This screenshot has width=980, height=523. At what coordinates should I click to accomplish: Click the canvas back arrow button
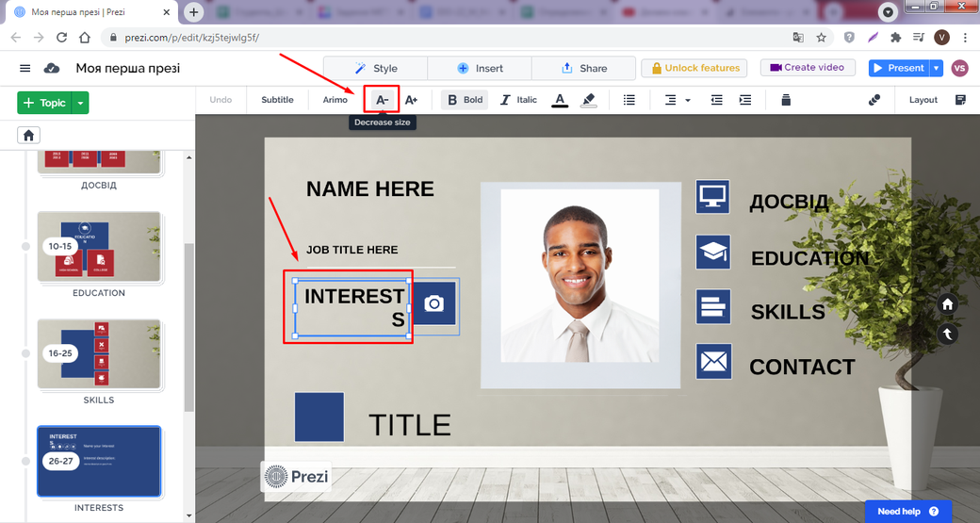948,335
